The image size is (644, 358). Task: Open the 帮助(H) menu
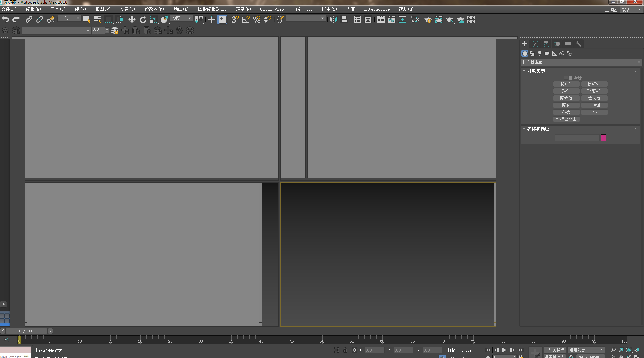point(406,9)
